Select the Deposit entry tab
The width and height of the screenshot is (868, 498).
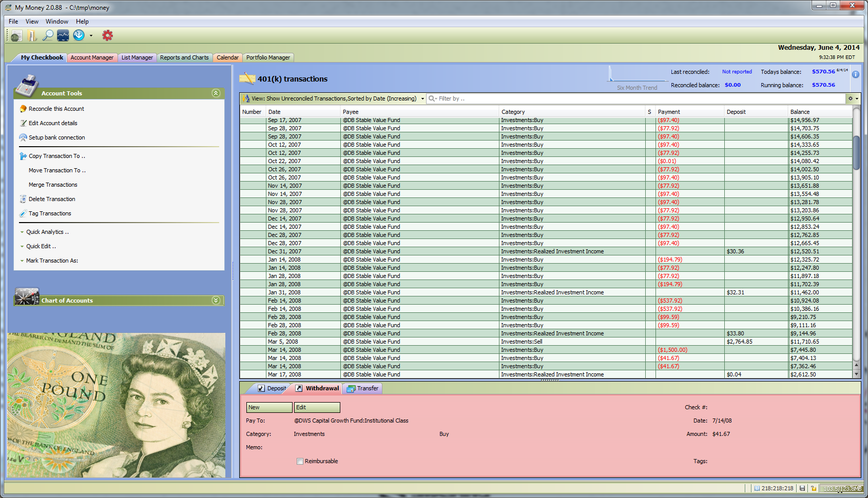pos(271,388)
